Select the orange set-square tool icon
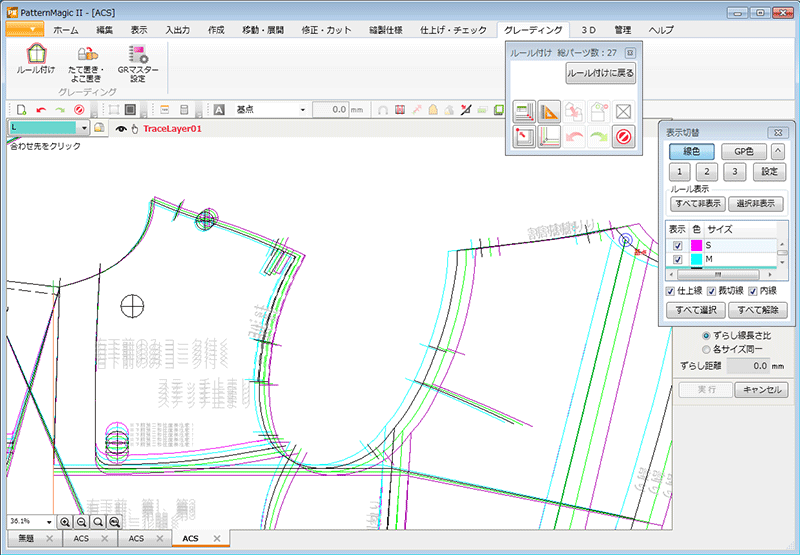The height and width of the screenshot is (555, 800). (x=549, y=112)
